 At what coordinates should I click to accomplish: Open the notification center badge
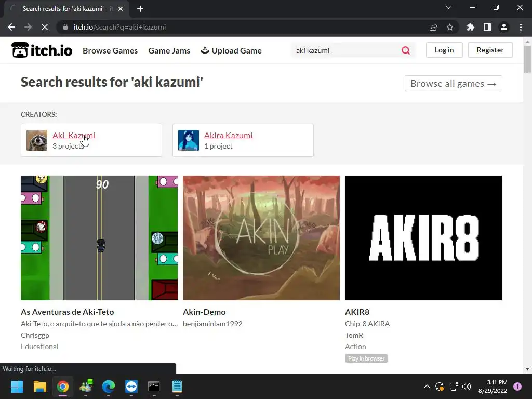517,386
